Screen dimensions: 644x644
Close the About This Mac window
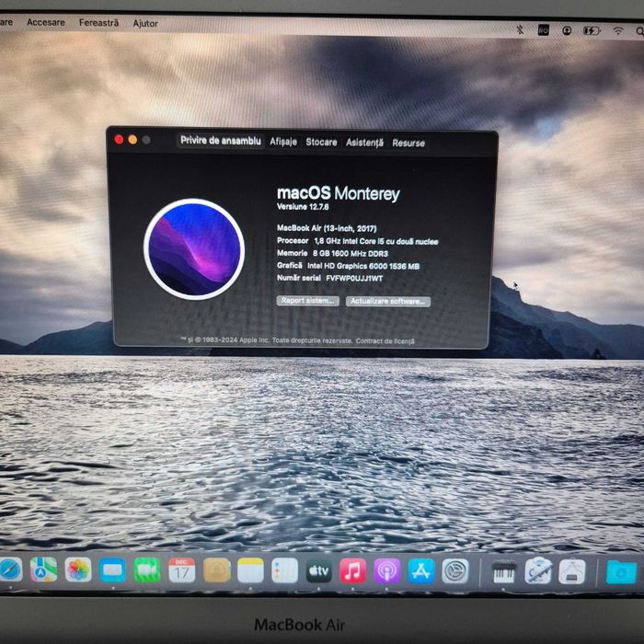click(119, 140)
